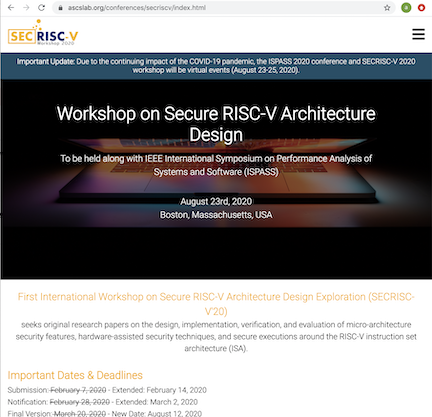View site info via the padlock icon
The image size is (432, 417).
[60, 8]
